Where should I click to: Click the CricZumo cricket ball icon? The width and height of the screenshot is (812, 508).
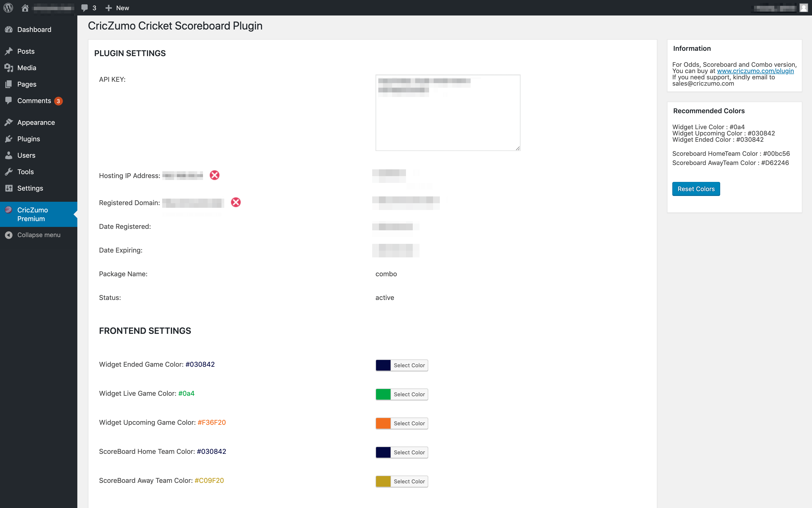click(x=9, y=210)
